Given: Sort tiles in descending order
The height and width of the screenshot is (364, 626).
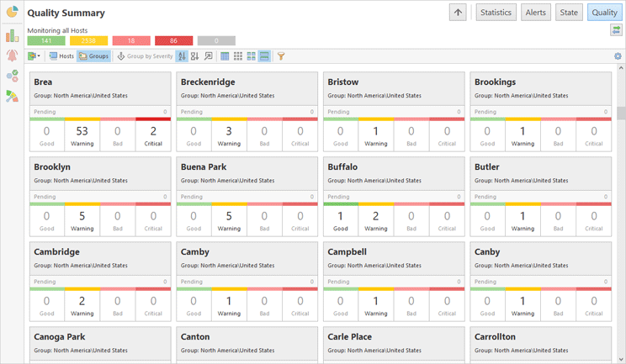Looking at the screenshot, I should point(195,56).
